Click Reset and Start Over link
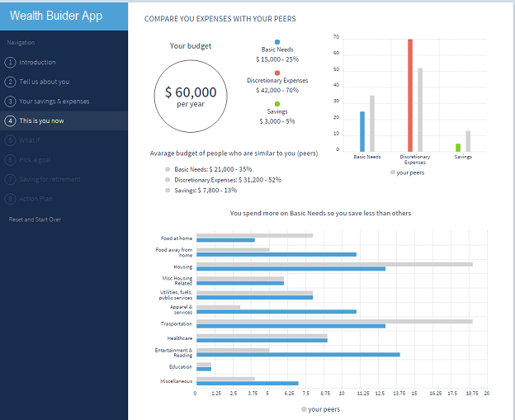This screenshot has width=515, height=420. point(35,219)
